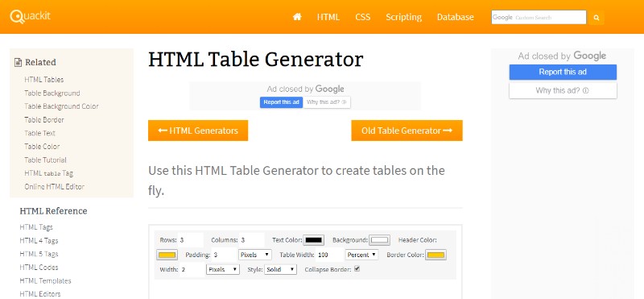Click the Old Table Generator button
The height and width of the screenshot is (299, 644).
coord(407,131)
